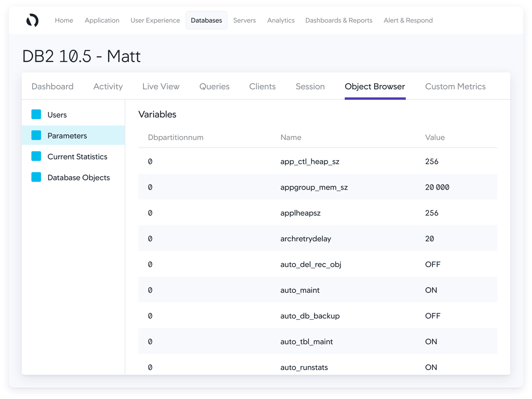
Task: Click the blue icon next to Parameters
Action: (36, 136)
